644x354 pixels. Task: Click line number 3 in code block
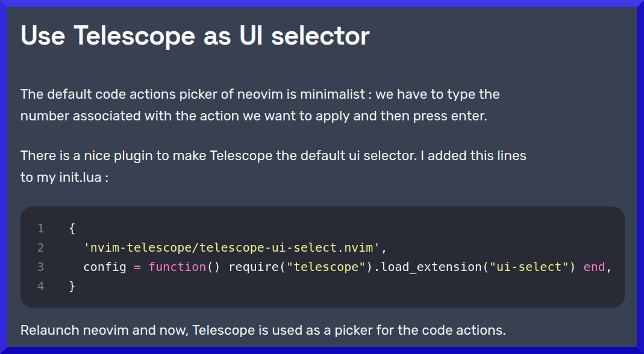click(40, 267)
